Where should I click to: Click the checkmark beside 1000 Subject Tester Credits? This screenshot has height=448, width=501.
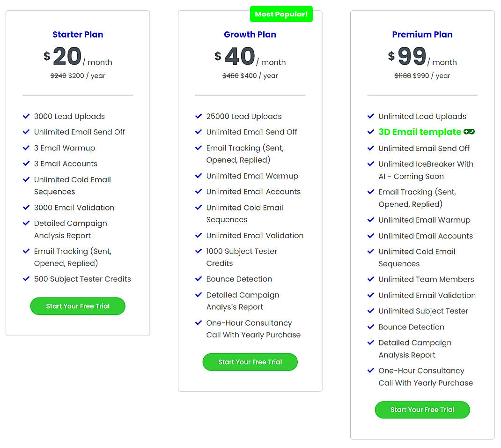tap(199, 251)
